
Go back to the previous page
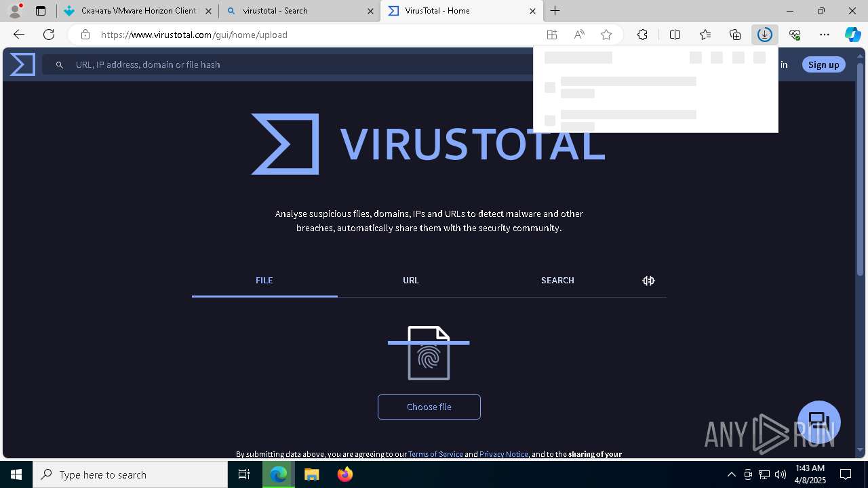click(x=19, y=35)
